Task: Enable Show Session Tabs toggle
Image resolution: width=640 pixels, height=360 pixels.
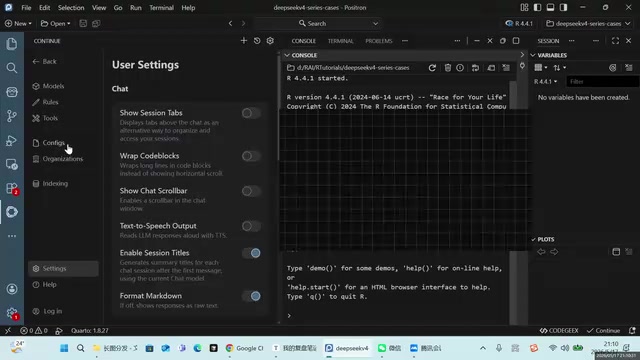Action: pyautogui.click(x=251, y=113)
